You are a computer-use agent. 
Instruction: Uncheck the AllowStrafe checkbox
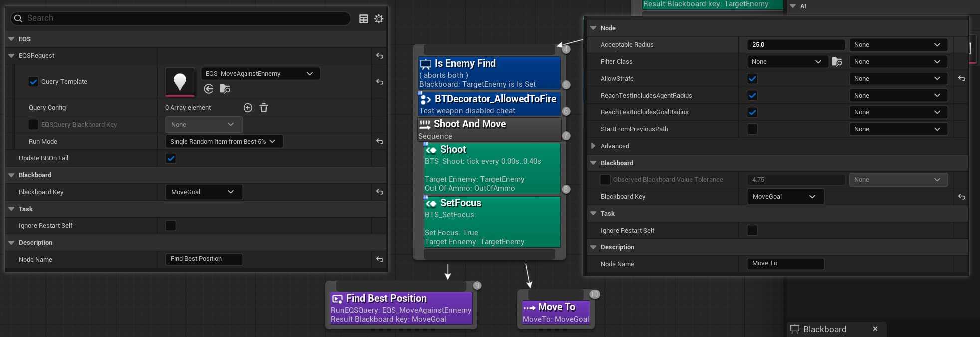752,79
